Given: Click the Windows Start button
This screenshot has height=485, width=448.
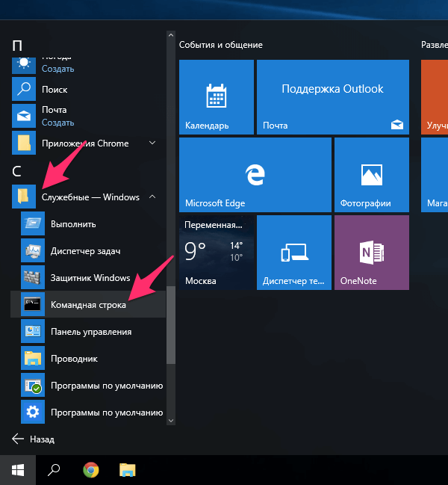Looking at the screenshot, I should [18, 470].
